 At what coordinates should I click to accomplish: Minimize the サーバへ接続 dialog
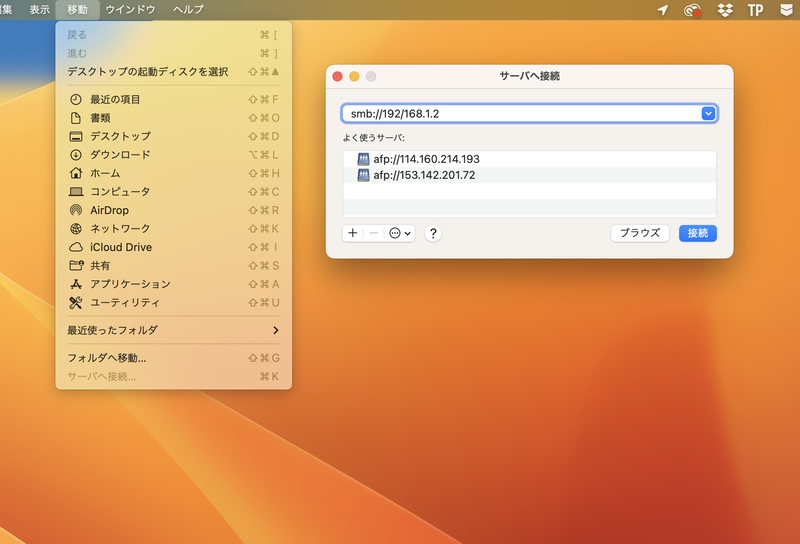point(354,76)
